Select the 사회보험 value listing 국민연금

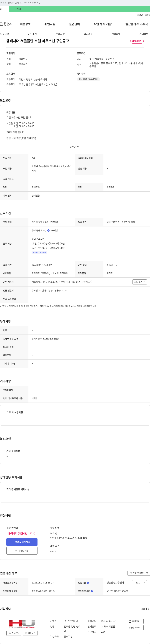click(x=50, y=273)
